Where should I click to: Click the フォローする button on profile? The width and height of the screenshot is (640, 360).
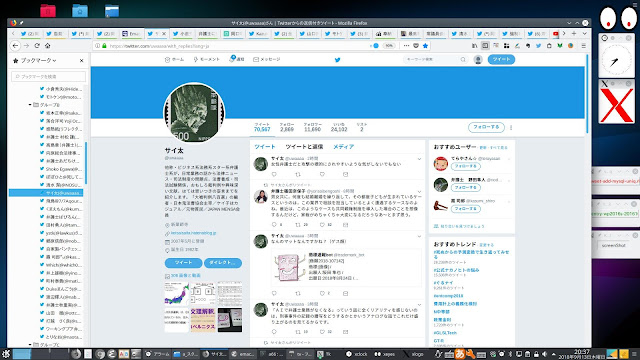pyautogui.click(x=486, y=127)
